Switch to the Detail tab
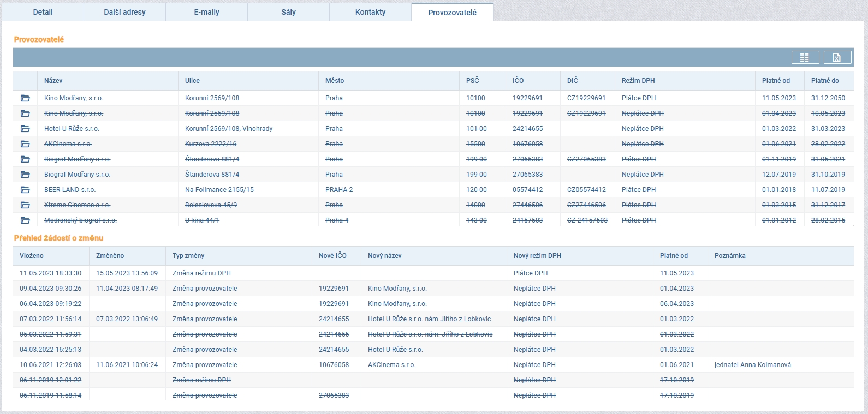 [43, 12]
